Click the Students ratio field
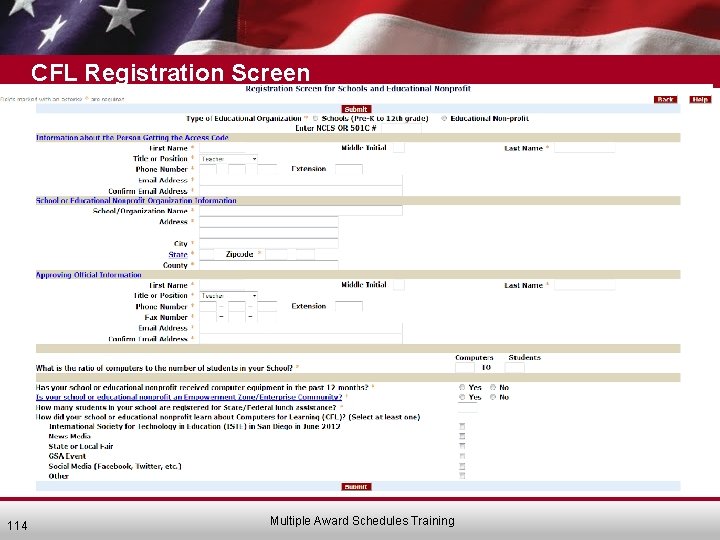Viewport: 720px width, 540px height. point(514,367)
